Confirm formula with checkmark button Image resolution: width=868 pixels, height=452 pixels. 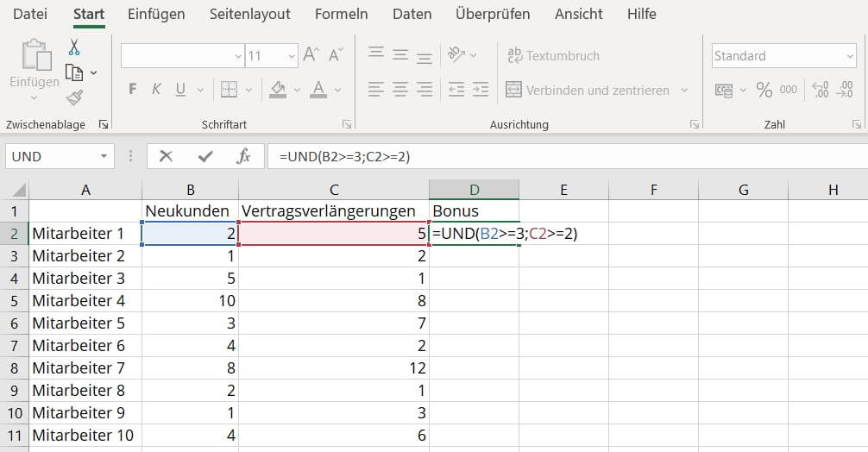(x=204, y=157)
